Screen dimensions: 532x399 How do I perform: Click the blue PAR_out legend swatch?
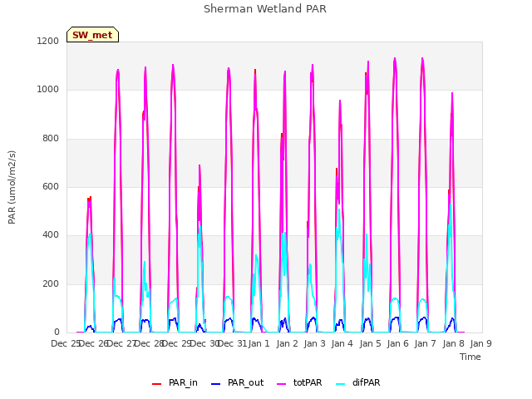point(216,384)
